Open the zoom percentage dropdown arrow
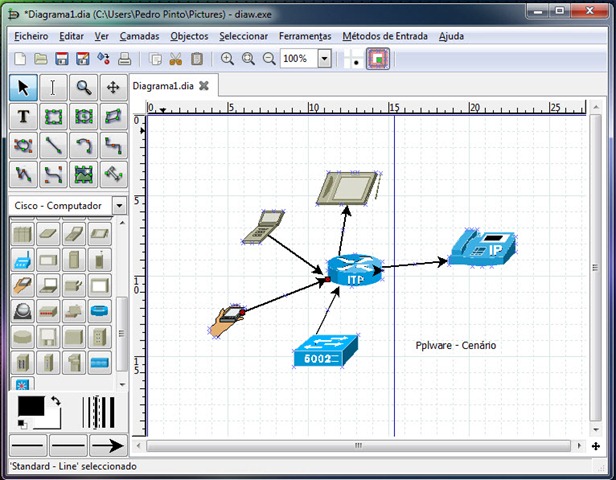The width and height of the screenshot is (616, 480). (x=324, y=59)
